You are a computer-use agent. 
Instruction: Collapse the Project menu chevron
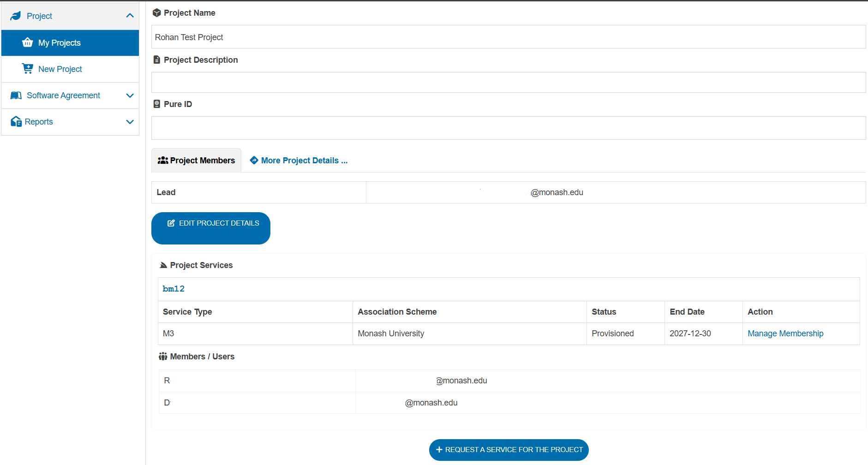pos(130,16)
